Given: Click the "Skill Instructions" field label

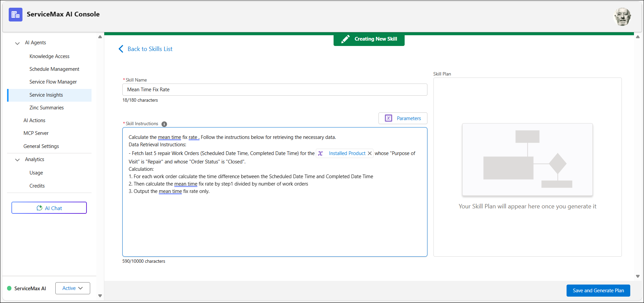Looking at the screenshot, I should tap(142, 124).
